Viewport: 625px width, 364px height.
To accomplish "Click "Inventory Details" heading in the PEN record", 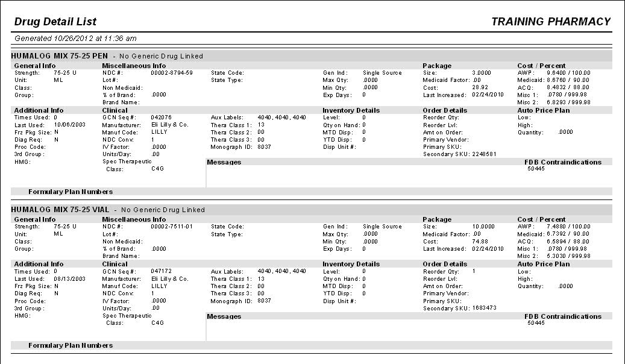I will pyautogui.click(x=351, y=110).
